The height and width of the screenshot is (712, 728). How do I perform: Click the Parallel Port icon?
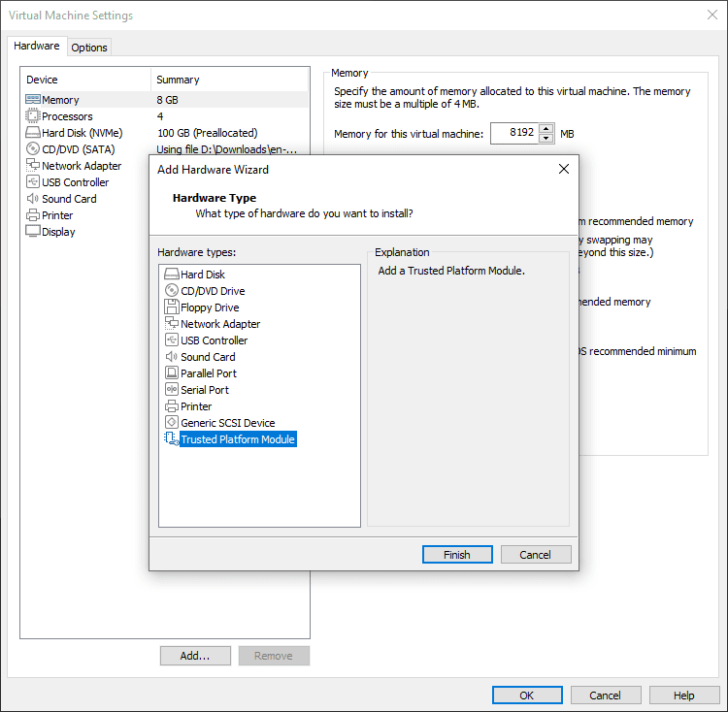(x=172, y=372)
